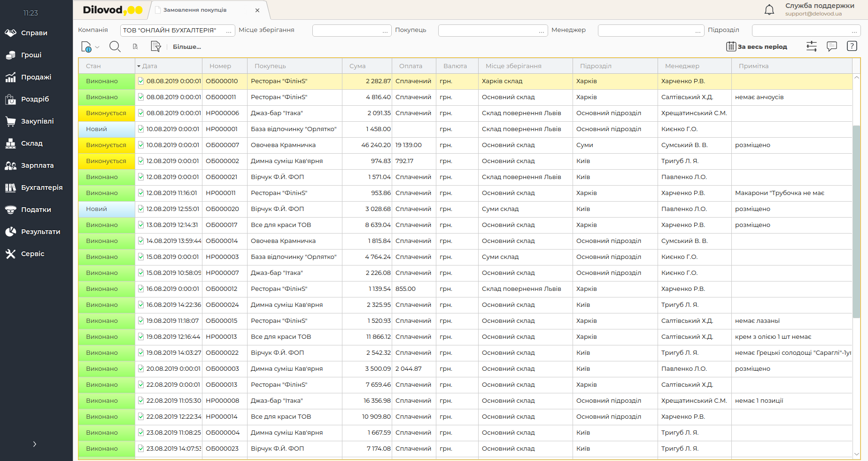
Task: Toggle document mark for order ОБ000017
Action: click(x=141, y=225)
